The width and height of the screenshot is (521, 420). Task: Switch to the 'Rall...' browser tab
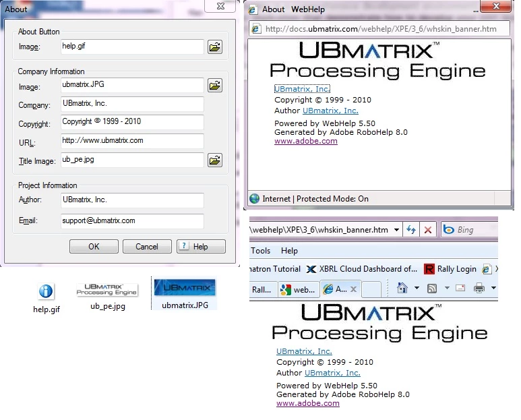point(263,289)
